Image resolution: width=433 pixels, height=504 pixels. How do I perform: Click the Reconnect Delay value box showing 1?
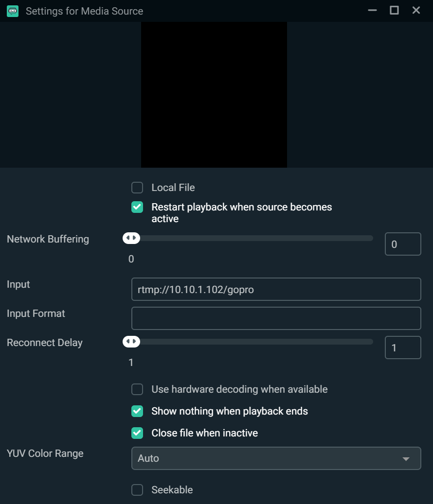[403, 347]
